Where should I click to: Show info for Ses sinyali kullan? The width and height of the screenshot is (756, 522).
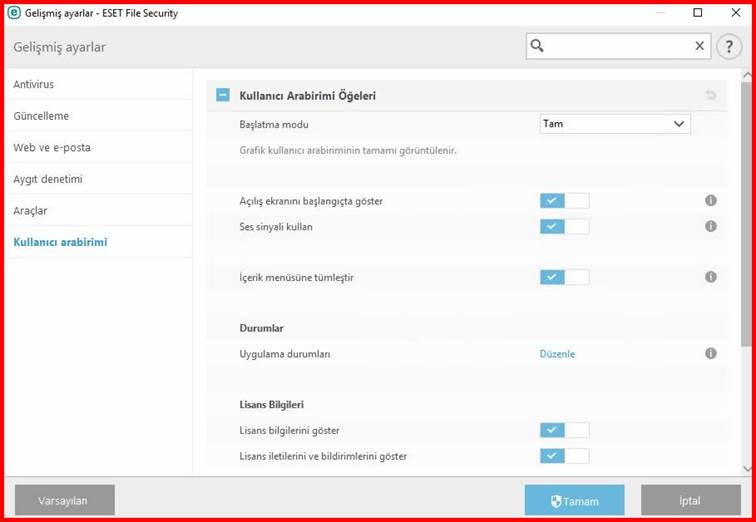coord(711,226)
